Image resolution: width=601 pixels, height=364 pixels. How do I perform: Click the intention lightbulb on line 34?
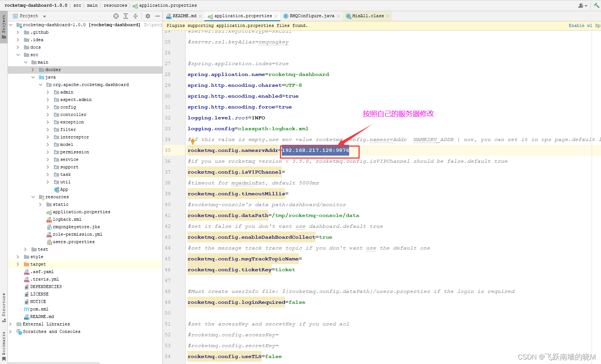click(193, 141)
